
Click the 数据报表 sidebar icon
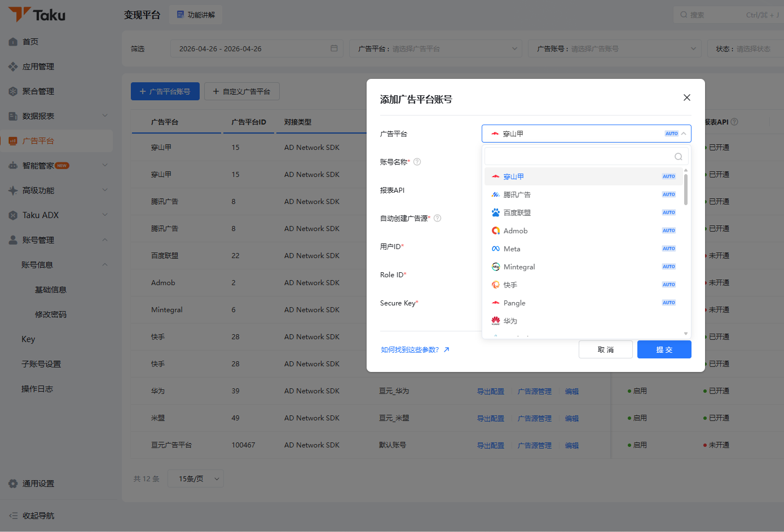pyautogui.click(x=13, y=116)
